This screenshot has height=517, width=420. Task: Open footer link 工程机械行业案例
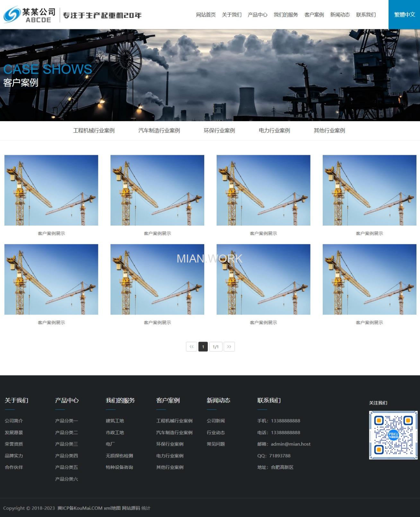174,421
